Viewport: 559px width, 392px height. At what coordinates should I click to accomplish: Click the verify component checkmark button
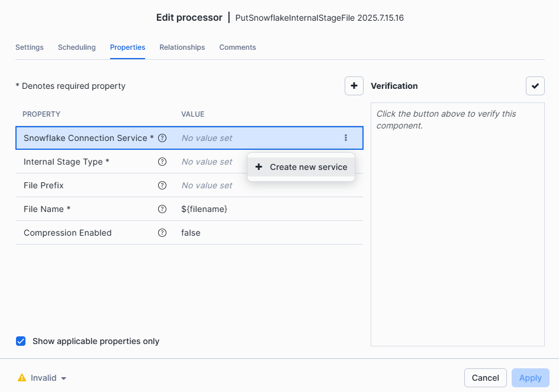pos(535,86)
